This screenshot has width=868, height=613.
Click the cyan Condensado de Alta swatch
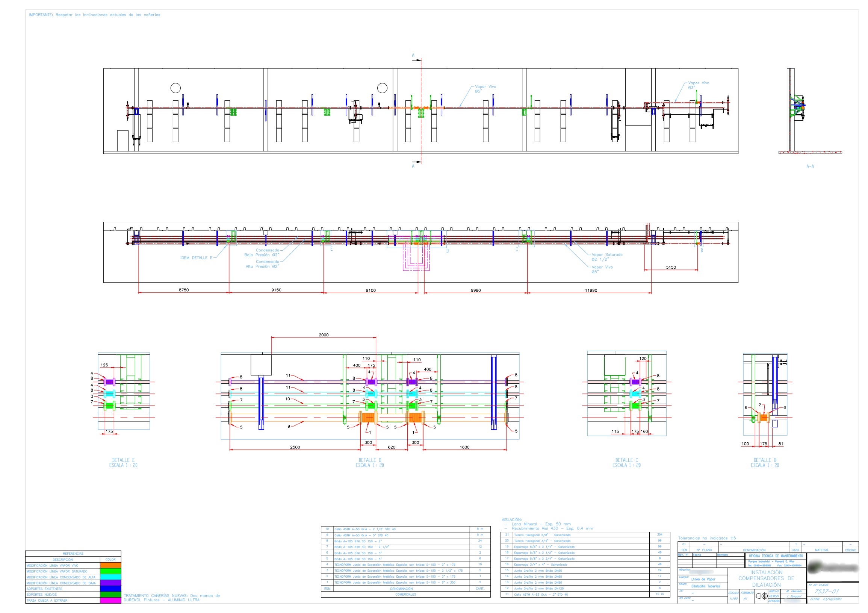coord(110,577)
